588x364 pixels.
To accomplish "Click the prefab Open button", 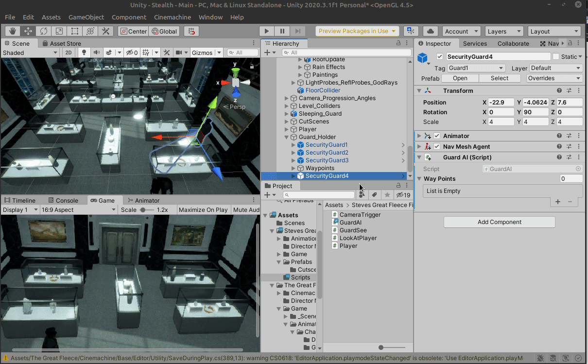I will tap(460, 78).
